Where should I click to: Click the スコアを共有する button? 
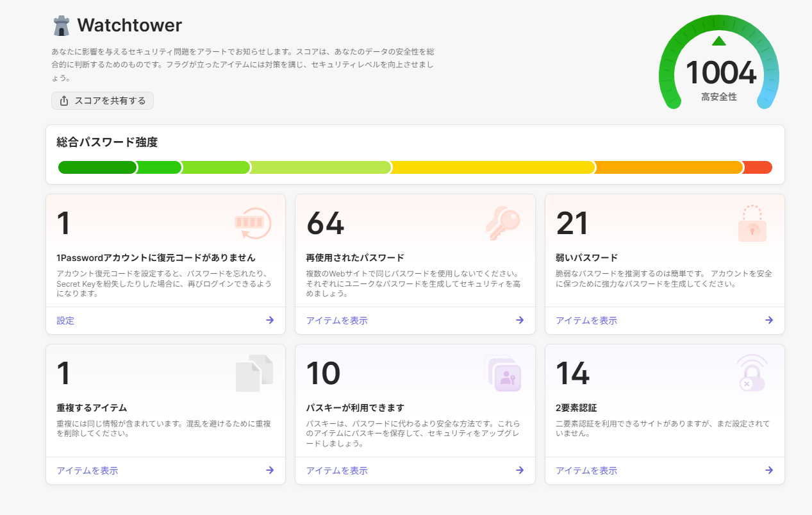point(102,101)
